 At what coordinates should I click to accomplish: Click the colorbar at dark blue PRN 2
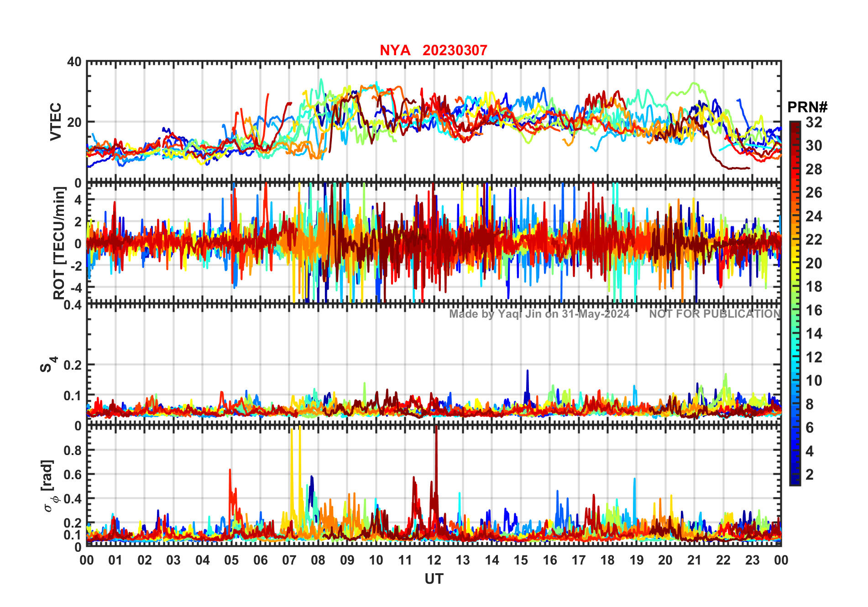point(795,475)
